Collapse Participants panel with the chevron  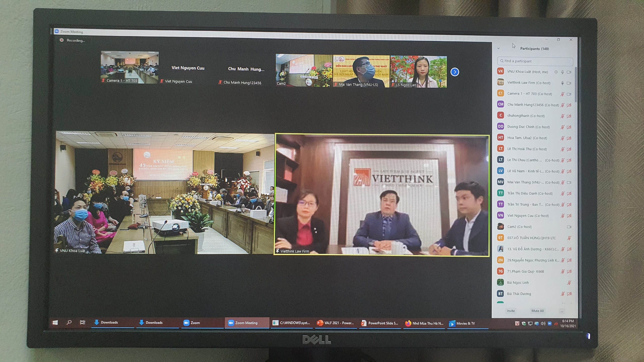tap(498, 48)
